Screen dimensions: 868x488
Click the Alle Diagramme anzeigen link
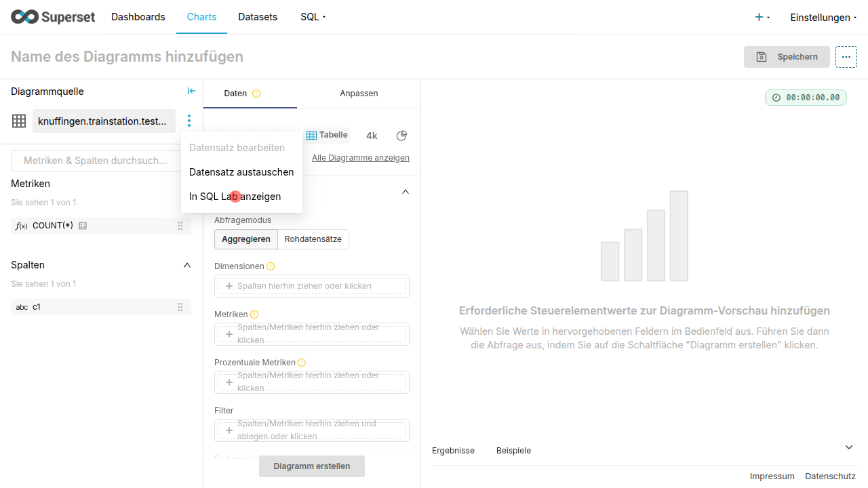360,158
